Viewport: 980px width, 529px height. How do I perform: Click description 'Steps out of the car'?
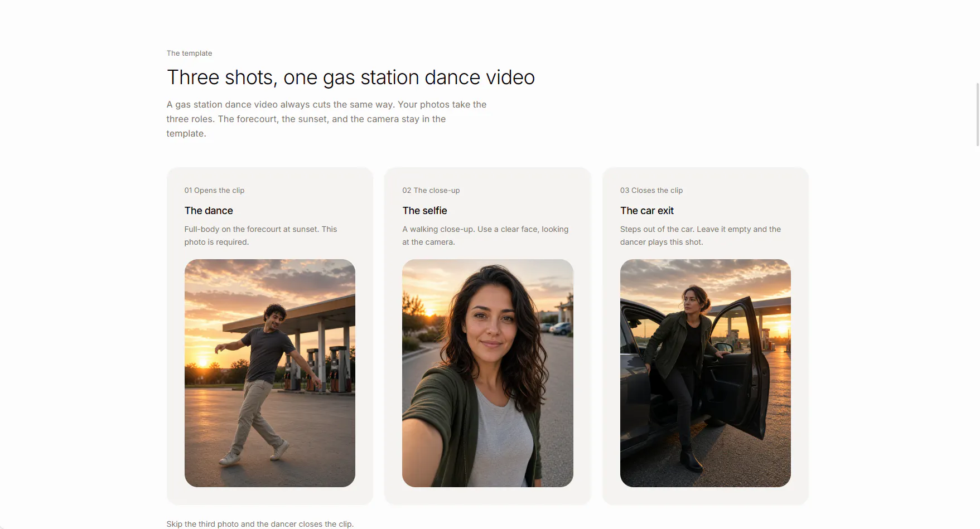[656, 229]
